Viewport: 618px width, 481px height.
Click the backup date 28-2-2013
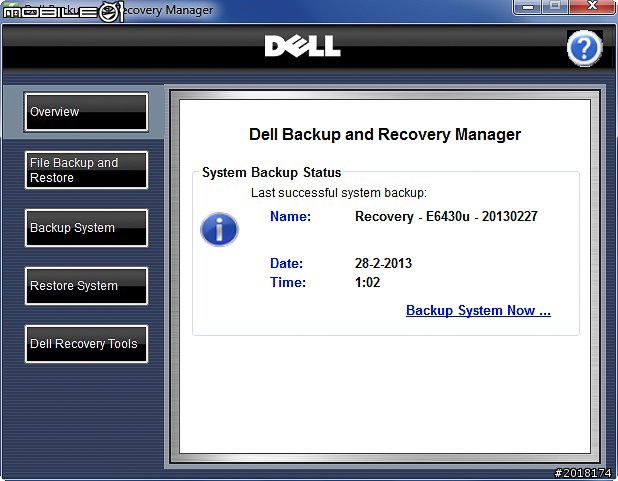click(383, 263)
